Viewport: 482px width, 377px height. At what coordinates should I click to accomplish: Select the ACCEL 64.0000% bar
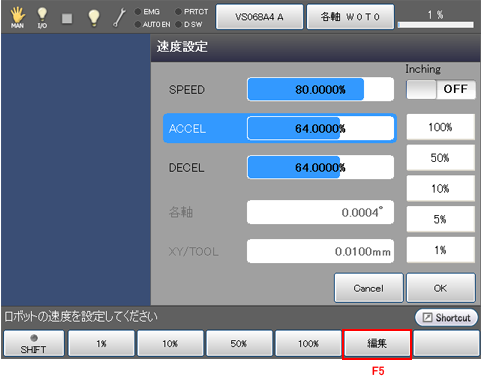(x=320, y=128)
